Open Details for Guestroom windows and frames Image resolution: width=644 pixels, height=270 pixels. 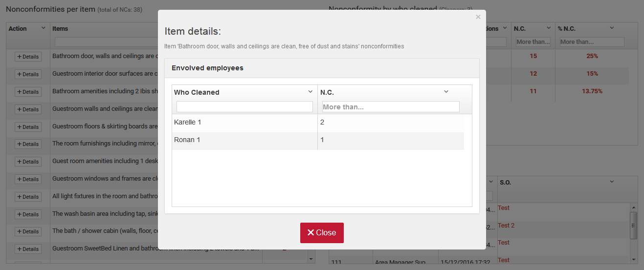tap(28, 179)
